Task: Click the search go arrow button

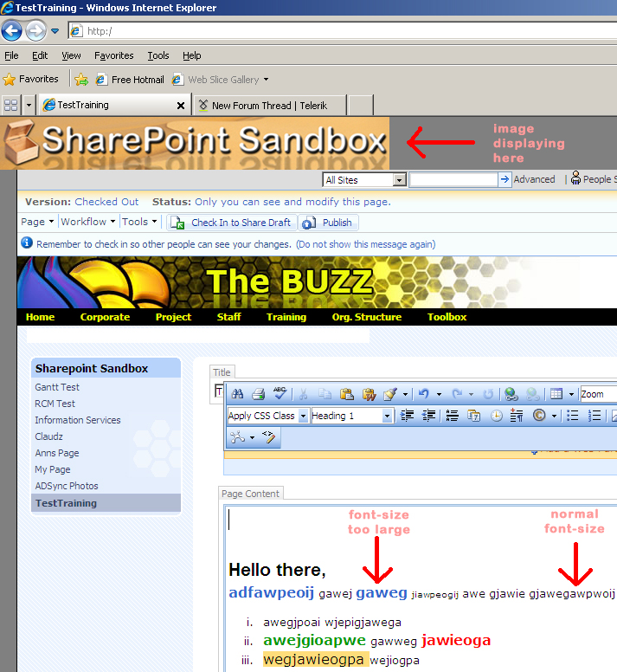Action: [505, 179]
